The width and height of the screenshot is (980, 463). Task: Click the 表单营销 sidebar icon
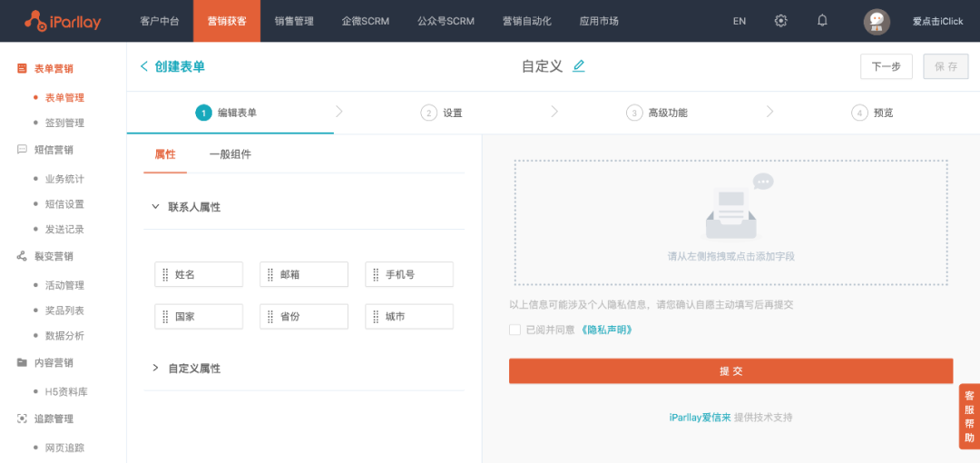tap(22, 68)
